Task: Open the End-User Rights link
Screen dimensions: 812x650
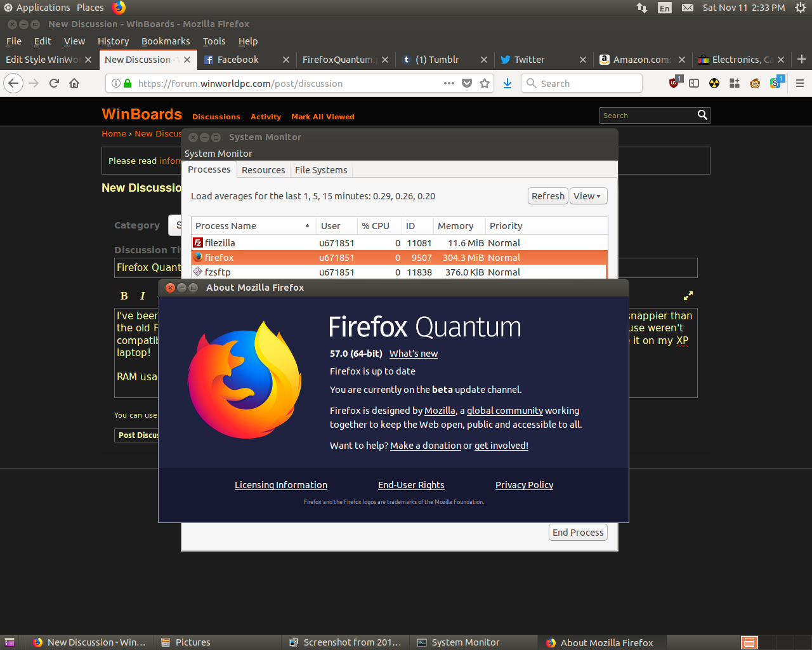Action: pos(411,485)
